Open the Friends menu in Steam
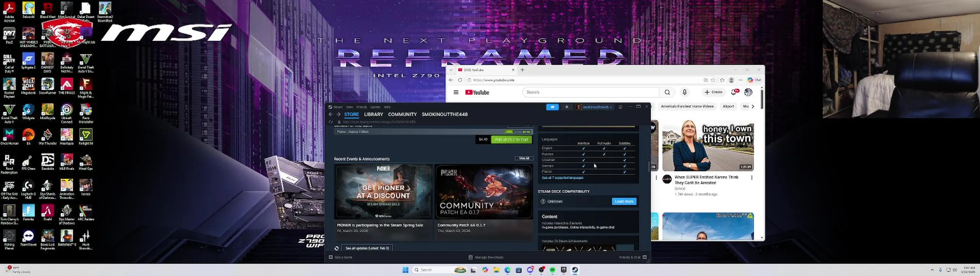The image size is (980, 276). 362,107
